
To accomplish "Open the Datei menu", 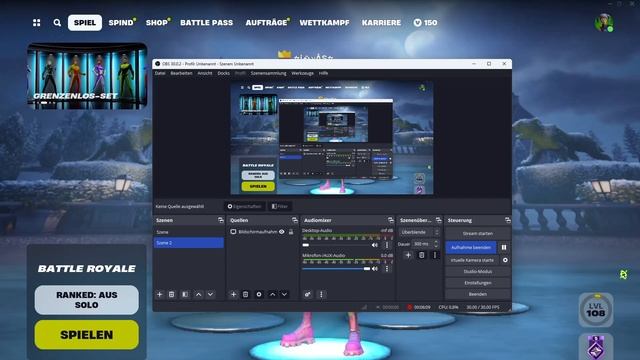I will (160, 73).
